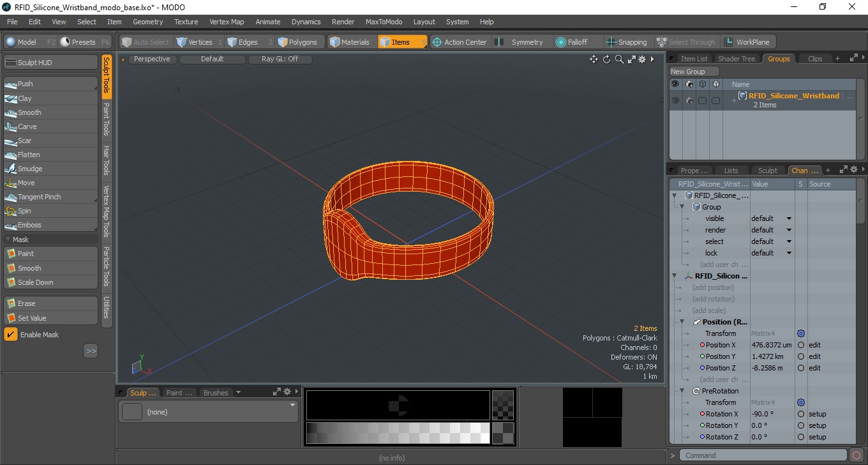
Task: Click the mask Set Value tool
Action: click(x=50, y=318)
